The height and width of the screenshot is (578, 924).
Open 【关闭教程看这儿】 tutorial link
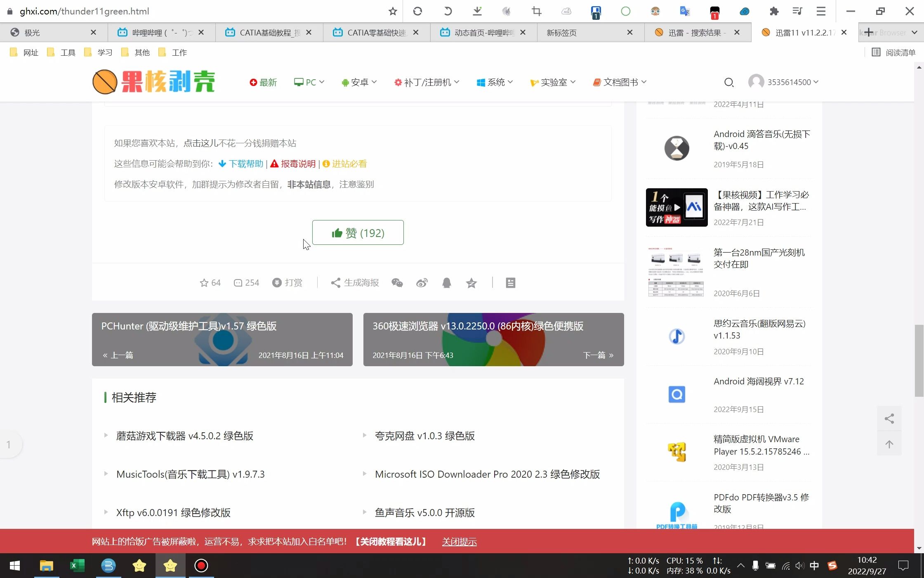click(391, 542)
